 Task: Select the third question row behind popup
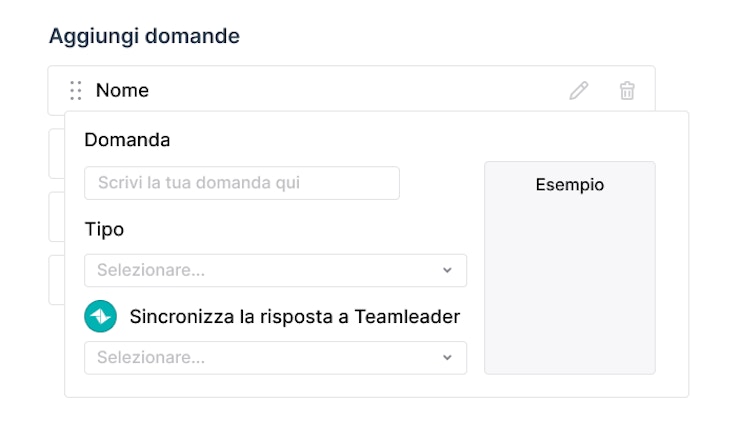pos(56,217)
